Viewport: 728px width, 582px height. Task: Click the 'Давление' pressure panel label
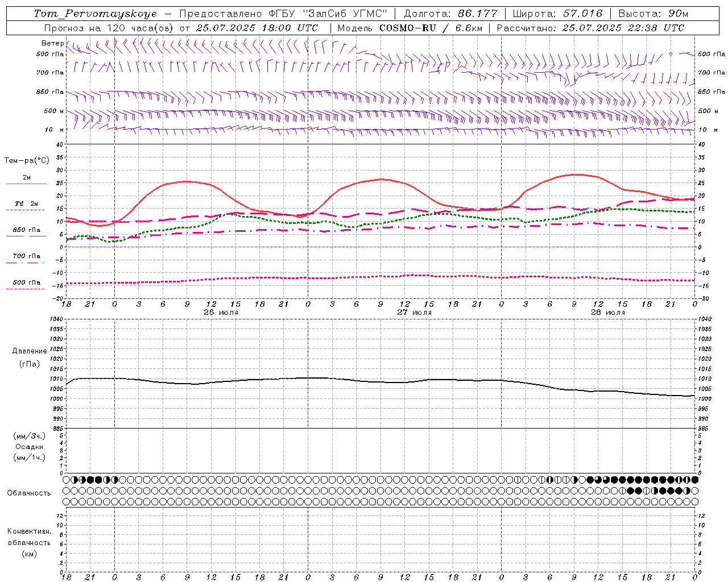(30, 351)
